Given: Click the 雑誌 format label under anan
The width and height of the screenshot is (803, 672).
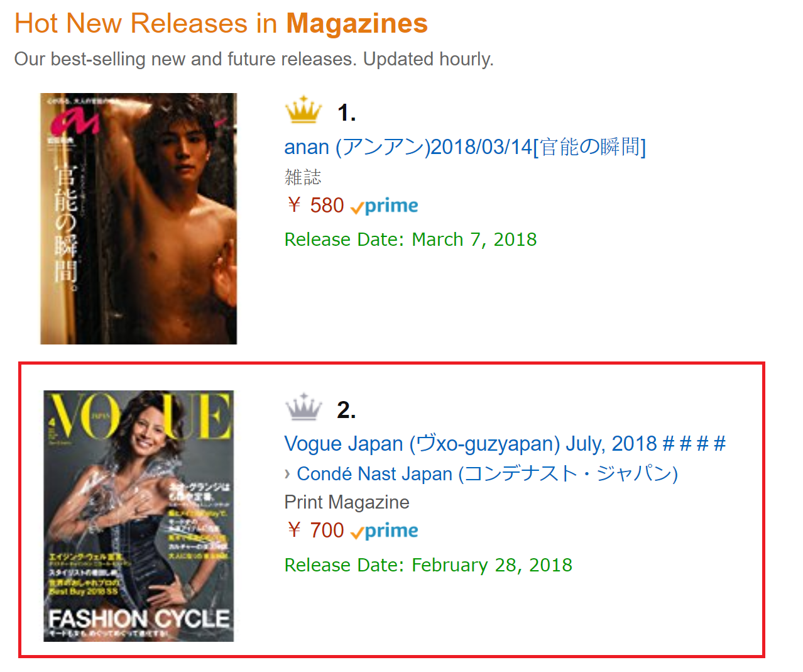Looking at the screenshot, I should tap(303, 177).
